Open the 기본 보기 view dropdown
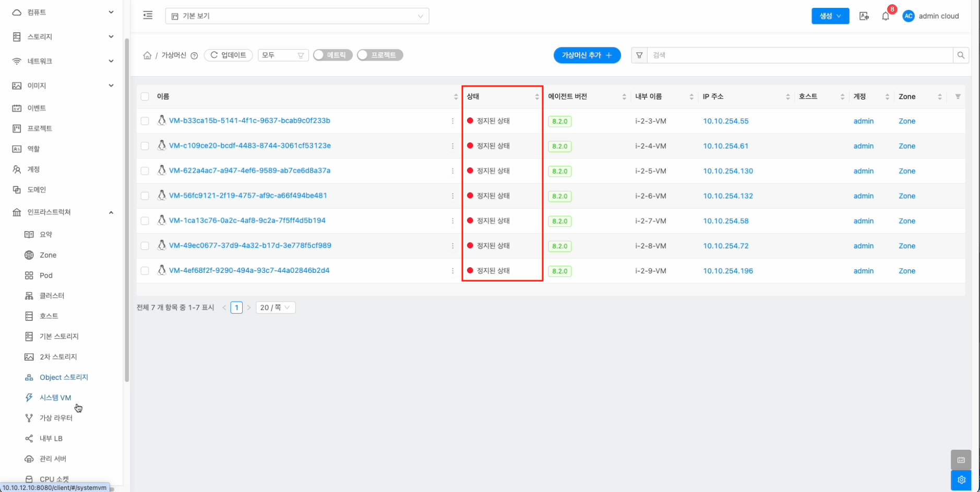This screenshot has height=492, width=980. [x=297, y=16]
